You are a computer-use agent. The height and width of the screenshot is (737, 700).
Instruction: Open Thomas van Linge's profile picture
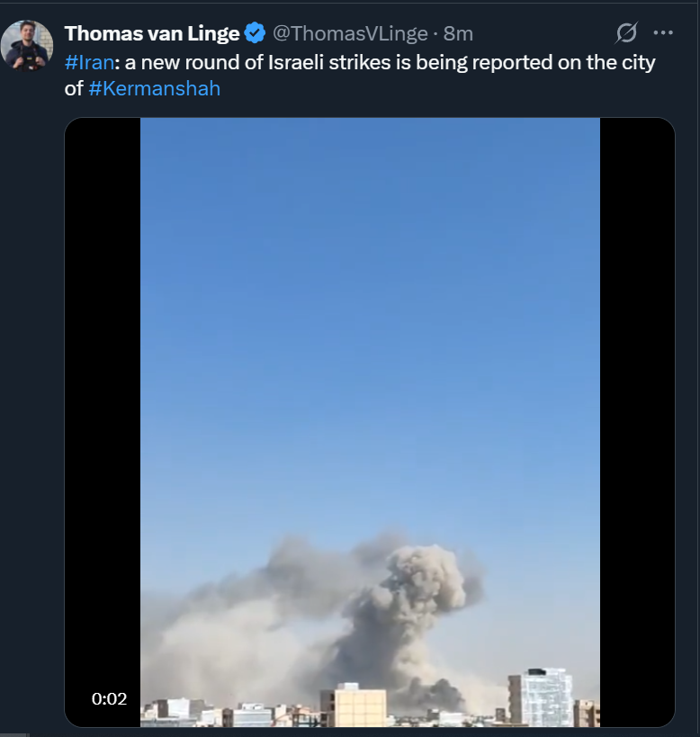pyautogui.click(x=27, y=46)
